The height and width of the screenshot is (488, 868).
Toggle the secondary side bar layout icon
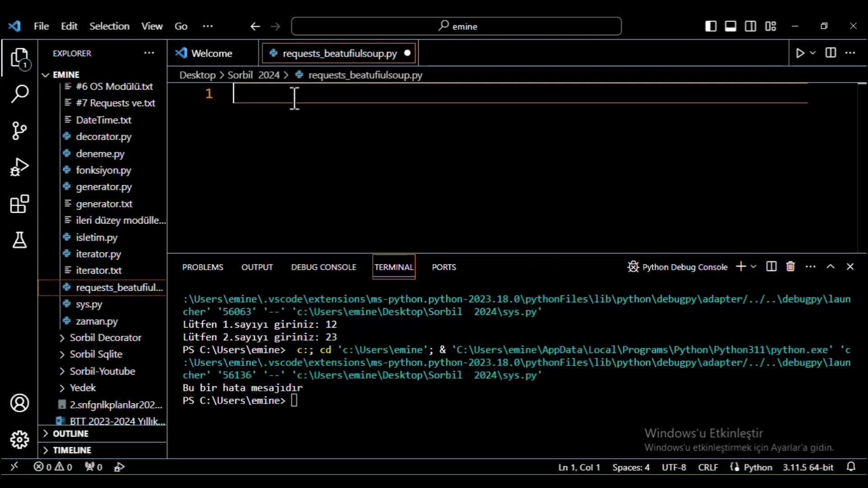coord(750,26)
